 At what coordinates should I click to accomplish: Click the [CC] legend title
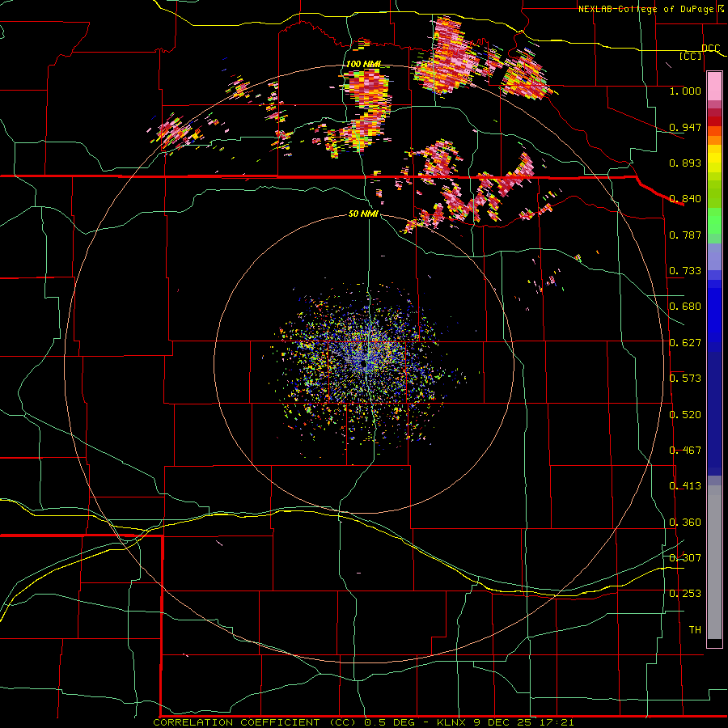[691, 56]
